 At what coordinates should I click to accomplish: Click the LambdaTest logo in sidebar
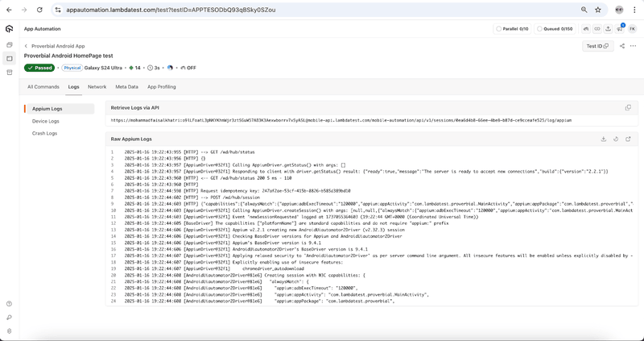[x=9, y=29]
